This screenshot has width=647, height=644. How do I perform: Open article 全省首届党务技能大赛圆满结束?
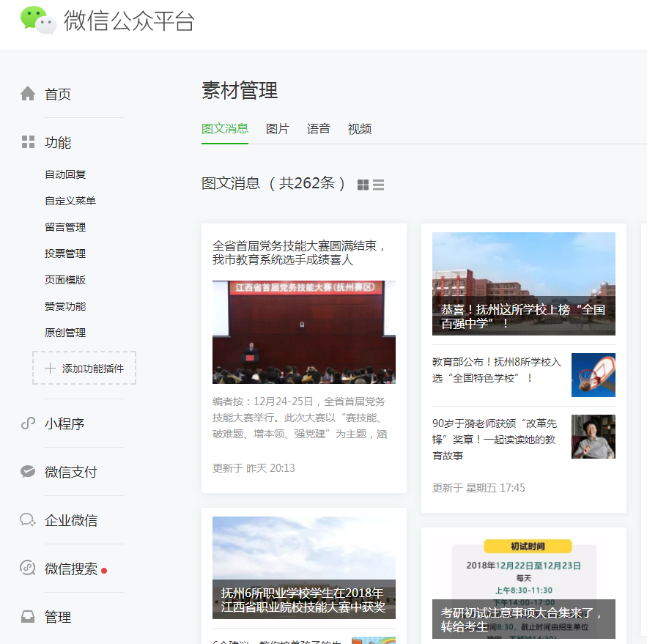pyautogui.click(x=299, y=253)
